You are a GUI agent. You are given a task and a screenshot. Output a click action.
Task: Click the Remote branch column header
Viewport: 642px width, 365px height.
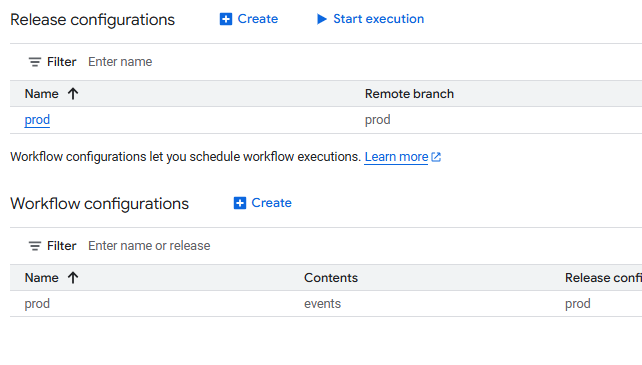tap(409, 94)
